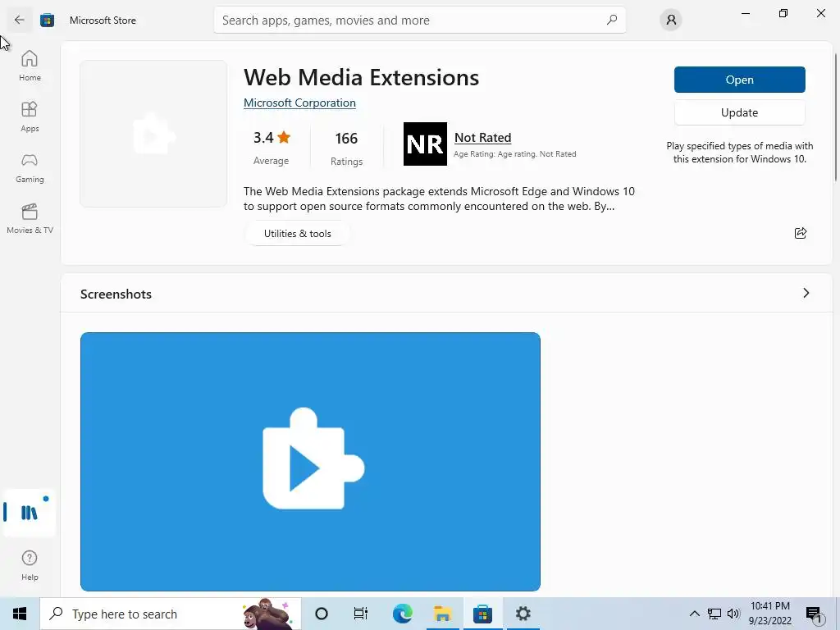Open the Apps section in sidebar
Screen dimensions: 840x630
[x=30, y=116]
